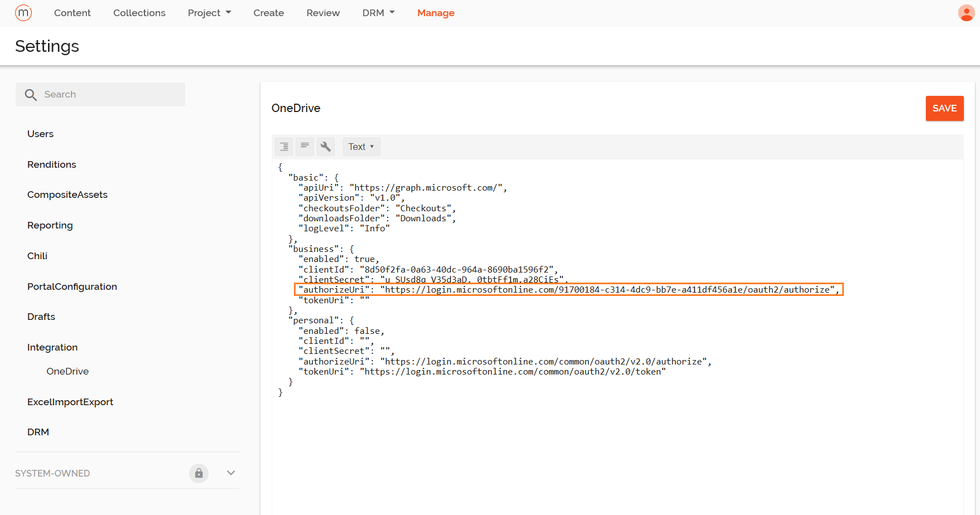This screenshot has height=515, width=980.
Task: Click the "enabled": false line
Action: (x=341, y=331)
